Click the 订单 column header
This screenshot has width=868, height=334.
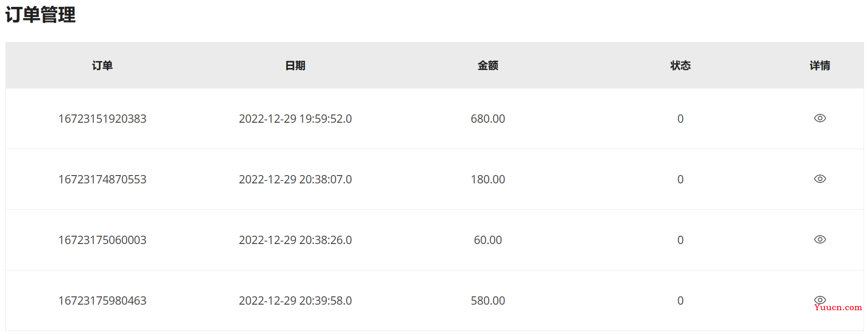(102, 66)
